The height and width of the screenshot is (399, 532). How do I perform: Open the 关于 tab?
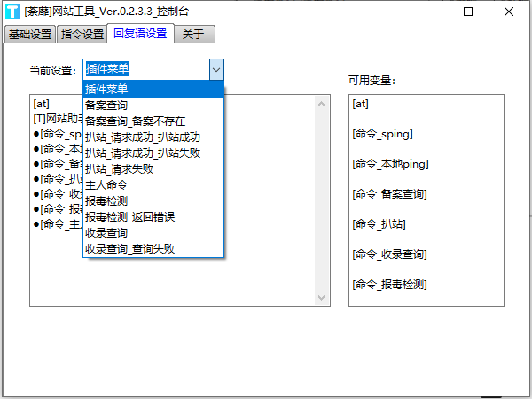193,35
